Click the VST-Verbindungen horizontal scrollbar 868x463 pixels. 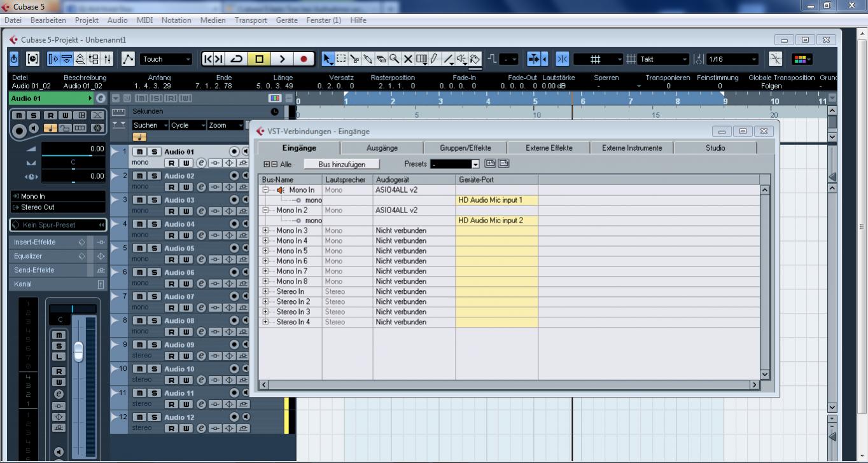(510, 385)
